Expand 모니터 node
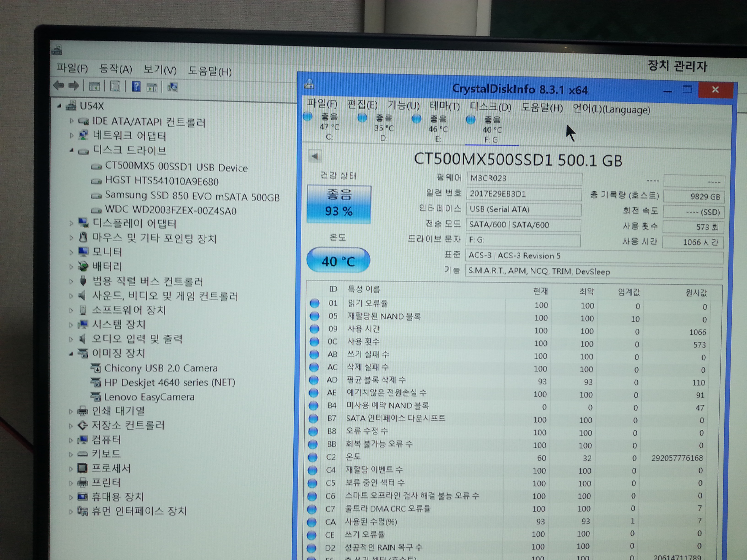 [x=71, y=252]
